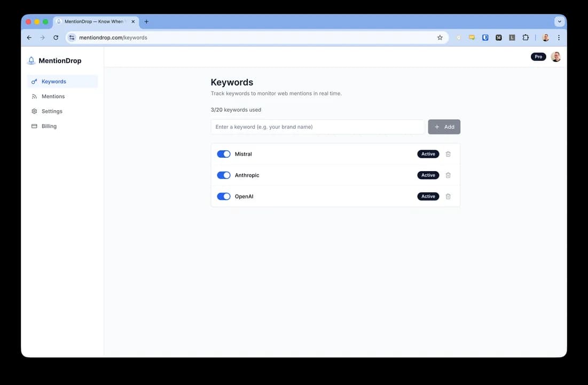Click the Bitwarden shield extension icon
This screenshot has height=385, width=588.
tap(485, 37)
